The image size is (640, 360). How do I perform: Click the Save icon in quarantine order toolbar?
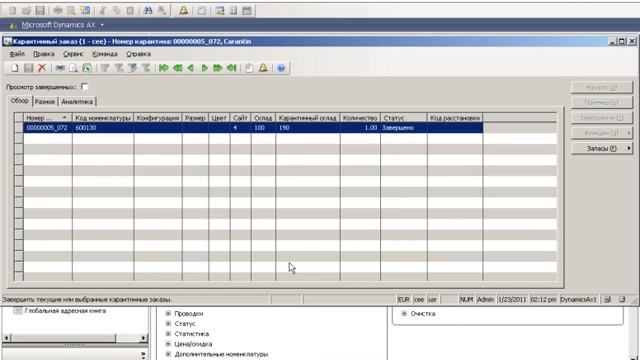[28, 68]
